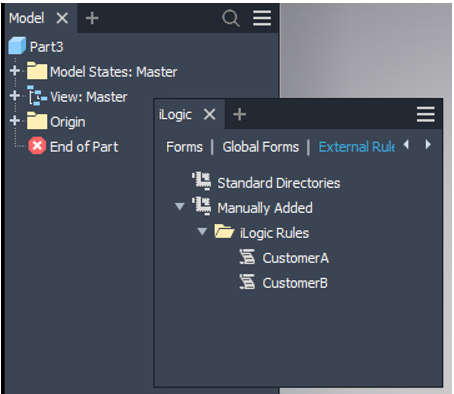Click the CustomerA rule script icon
This screenshot has width=454, height=394.
[x=247, y=257]
